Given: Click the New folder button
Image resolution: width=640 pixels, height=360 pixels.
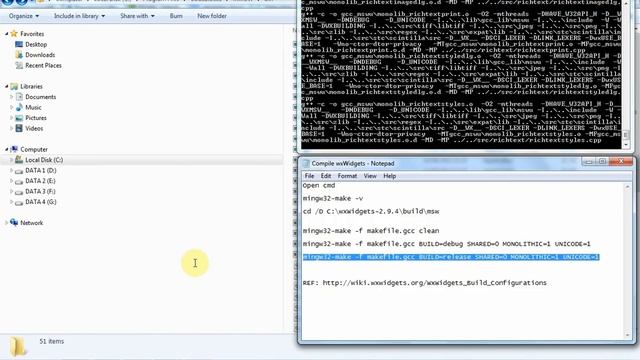Looking at the screenshot, I should click(x=212, y=16).
